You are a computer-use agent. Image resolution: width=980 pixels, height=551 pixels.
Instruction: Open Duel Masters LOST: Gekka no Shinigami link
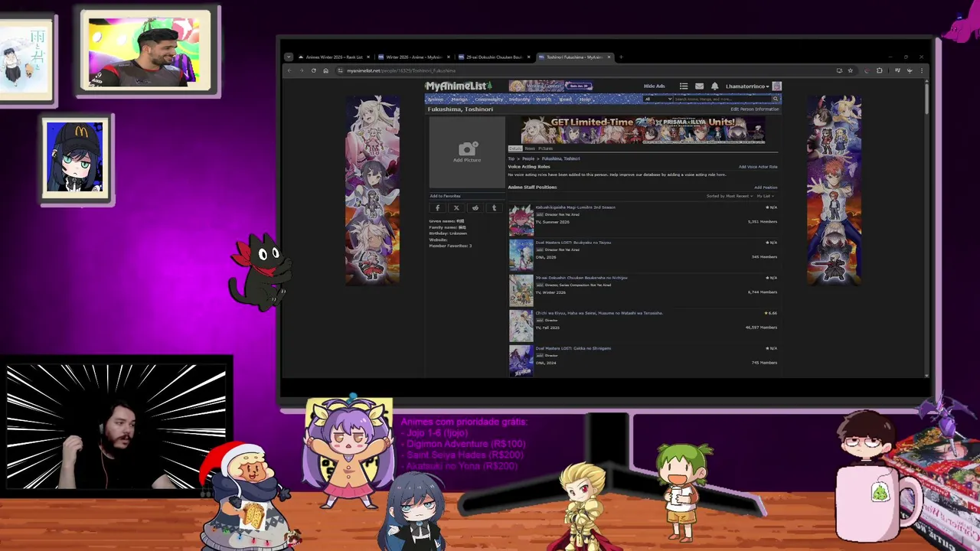[x=573, y=348]
